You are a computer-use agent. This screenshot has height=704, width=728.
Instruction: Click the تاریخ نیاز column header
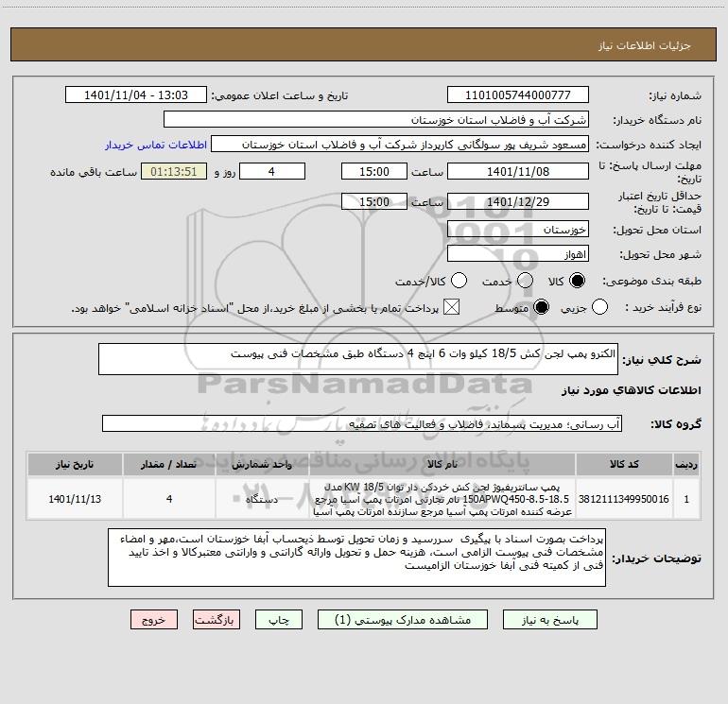point(75,465)
